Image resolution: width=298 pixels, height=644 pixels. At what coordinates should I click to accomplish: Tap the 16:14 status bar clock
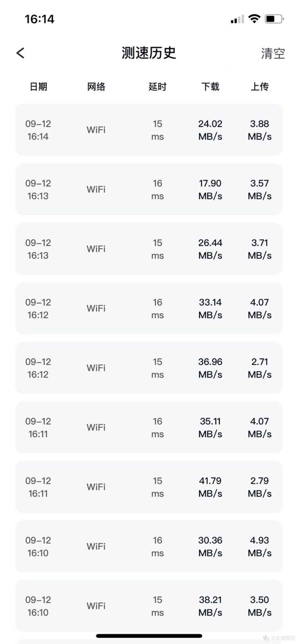pos(39,19)
